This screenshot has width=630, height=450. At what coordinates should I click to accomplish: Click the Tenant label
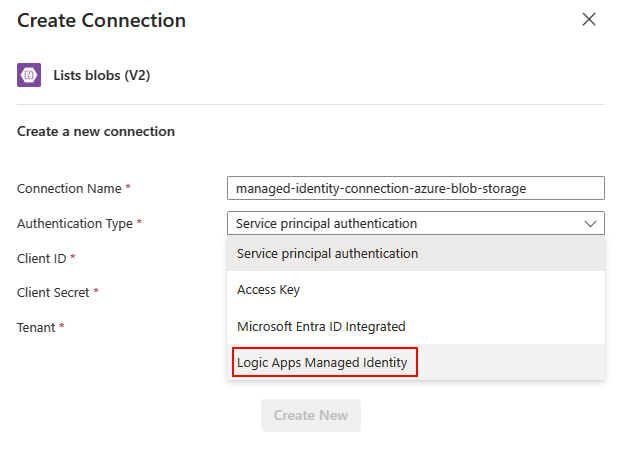click(36, 327)
